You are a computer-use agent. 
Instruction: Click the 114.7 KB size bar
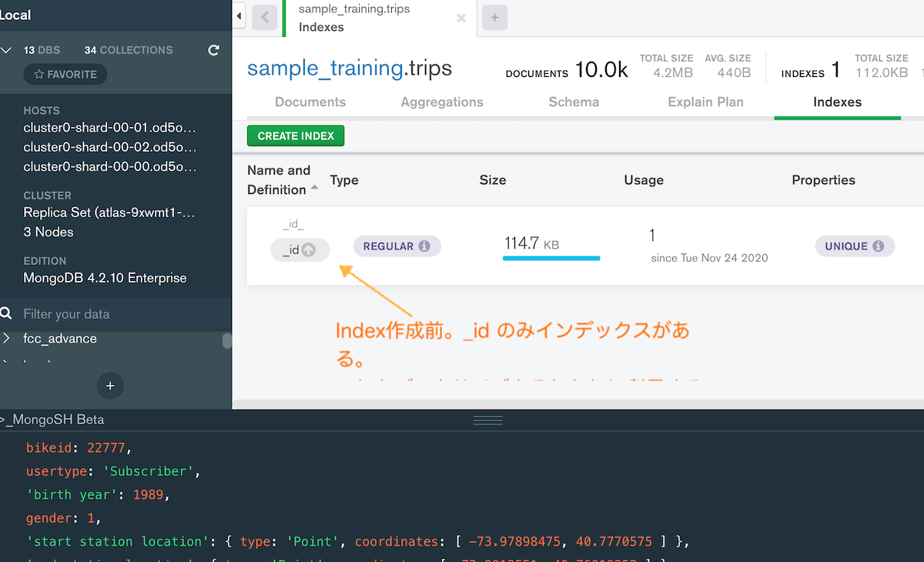pyautogui.click(x=551, y=258)
